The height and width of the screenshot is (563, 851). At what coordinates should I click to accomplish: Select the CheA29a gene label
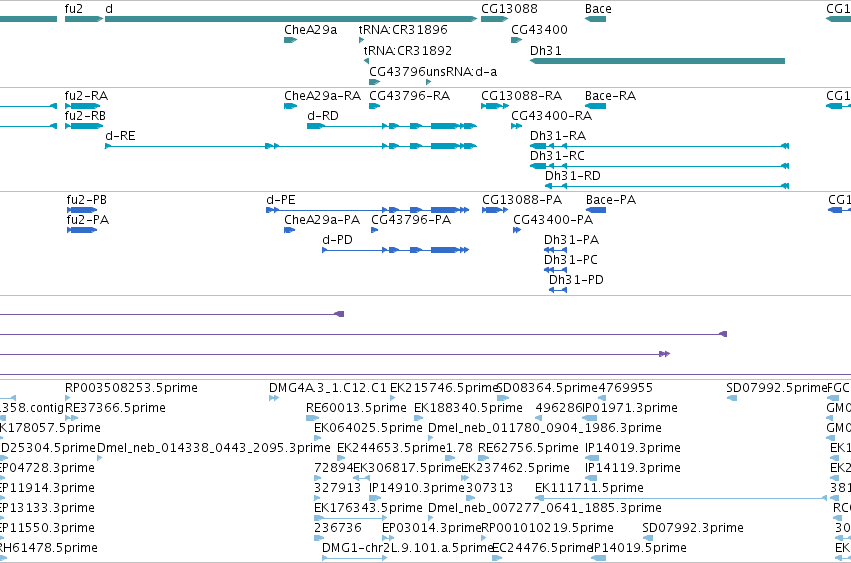(310, 30)
